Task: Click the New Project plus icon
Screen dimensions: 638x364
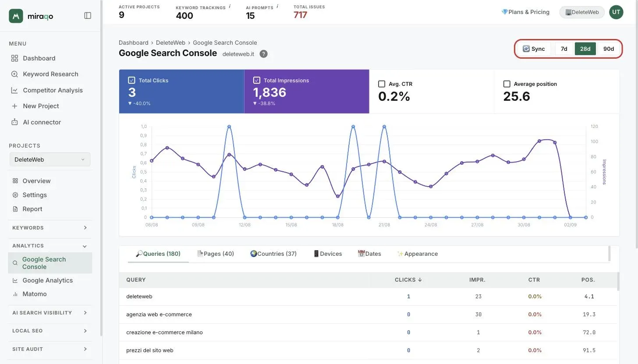Action: pyautogui.click(x=14, y=106)
